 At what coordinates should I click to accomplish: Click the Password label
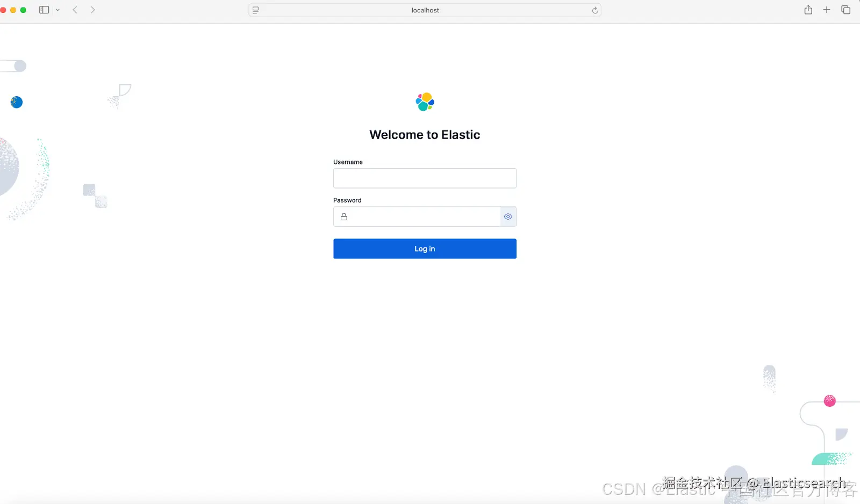tap(347, 200)
